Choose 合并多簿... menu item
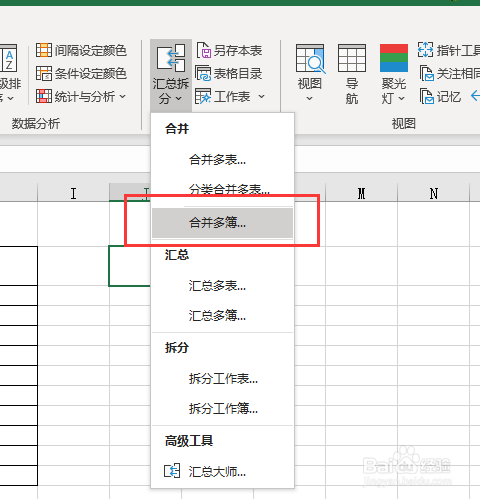Viewport: 480px width, 499px height. click(222, 222)
